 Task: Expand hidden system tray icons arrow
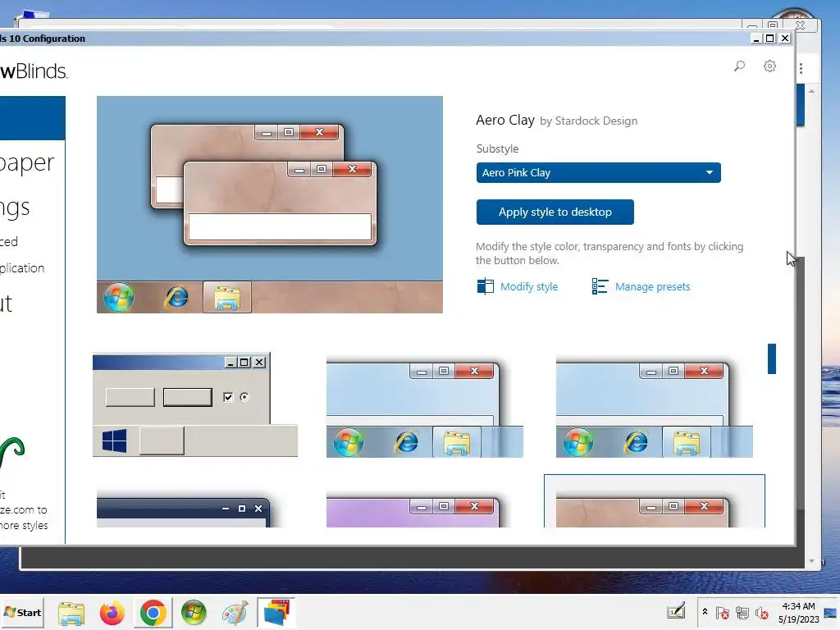(x=705, y=612)
